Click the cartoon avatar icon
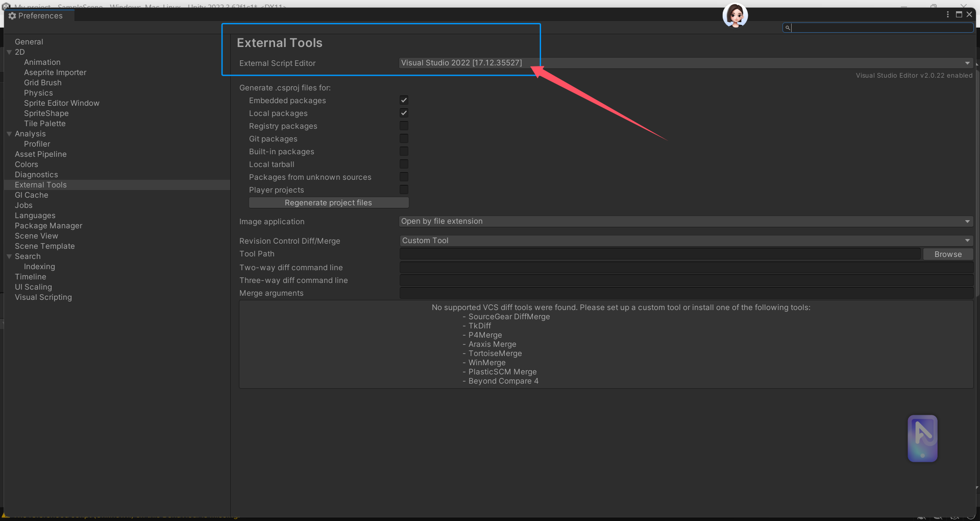This screenshot has height=521, width=980. [x=735, y=15]
